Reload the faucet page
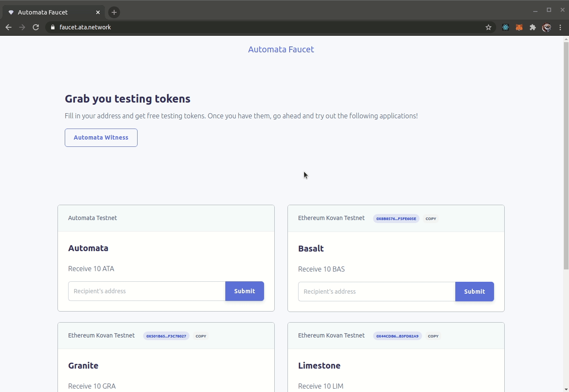Screen dimensions: 569x392 click(x=36, y=27)
